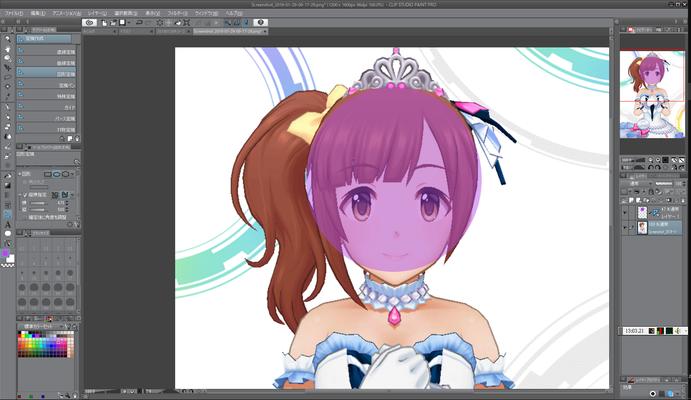Select the curve ruler sub tool
Viewport: 691px width, 400px height.
pyautogui.click(x=46, y=63)
